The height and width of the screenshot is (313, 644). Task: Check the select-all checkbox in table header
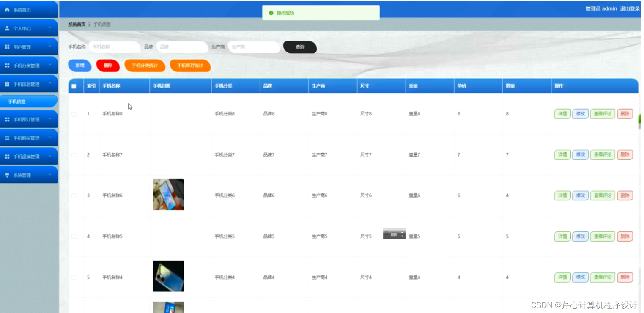[74, 86]
